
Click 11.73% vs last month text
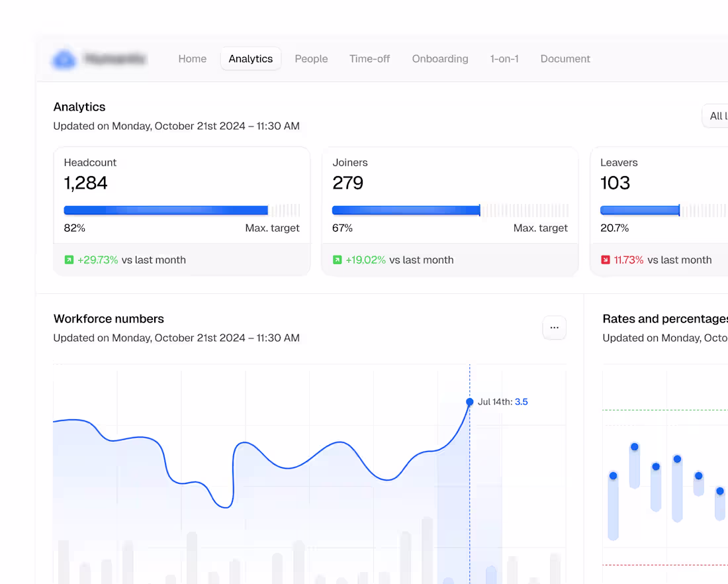click(x=662, y=260)
